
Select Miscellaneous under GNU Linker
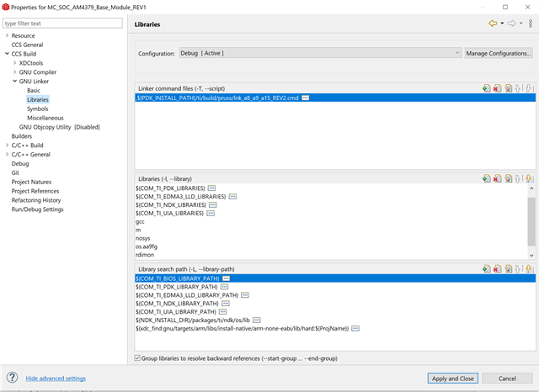point(45,118)
